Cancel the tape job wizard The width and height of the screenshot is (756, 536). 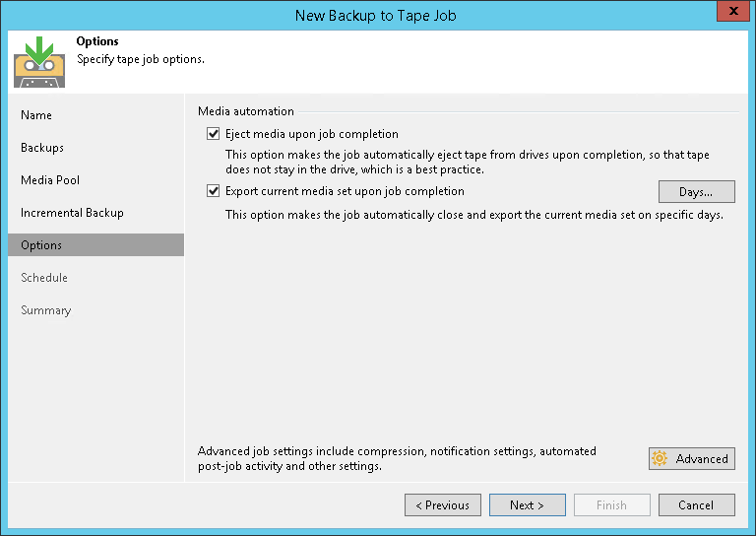coord(696,505)
